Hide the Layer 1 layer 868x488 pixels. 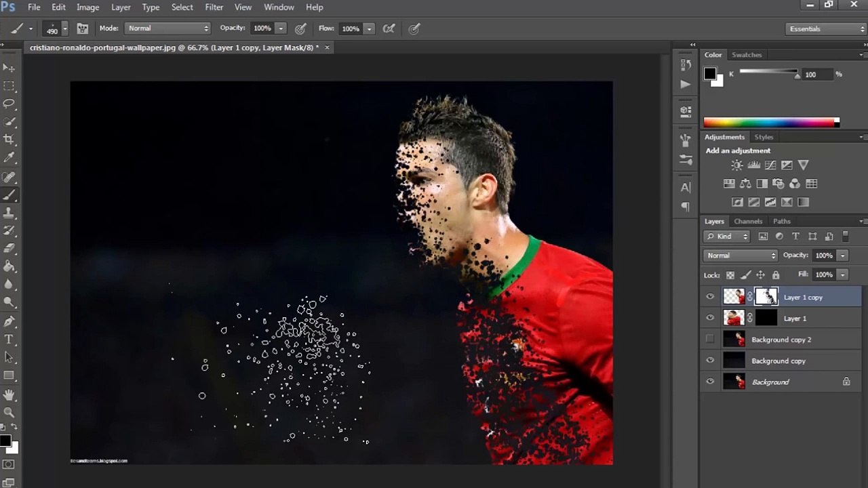pos(710,318)
